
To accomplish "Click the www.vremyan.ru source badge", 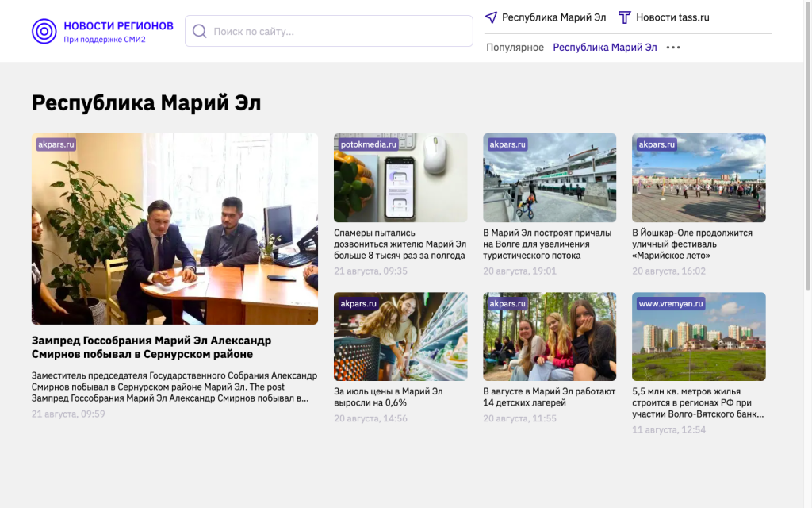I will [x=671, y=303].
